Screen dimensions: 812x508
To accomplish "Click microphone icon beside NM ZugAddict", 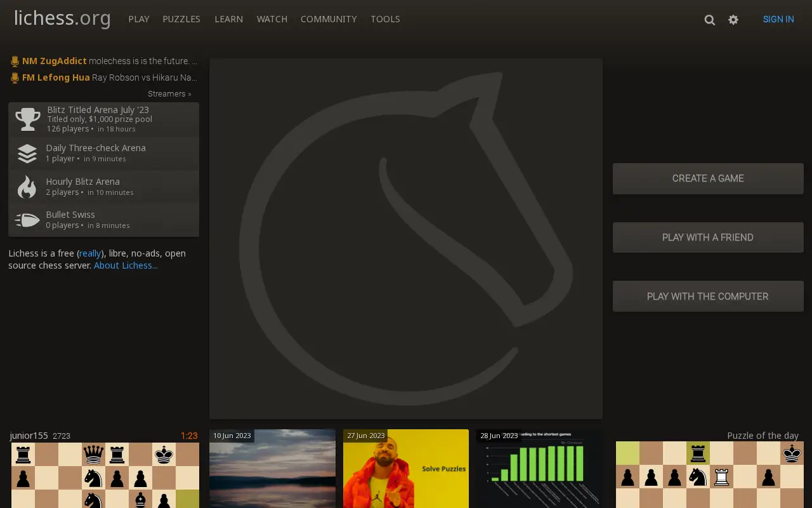I will point(15,62).
